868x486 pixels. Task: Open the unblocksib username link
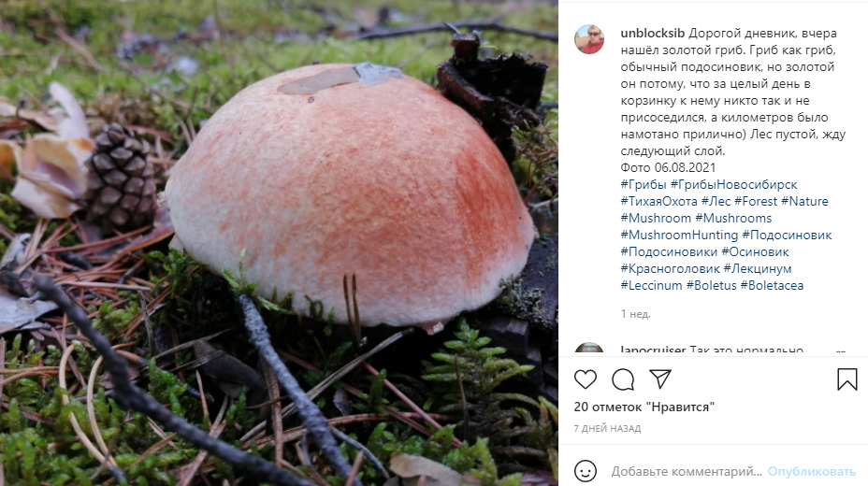click(x=652, y=33)
